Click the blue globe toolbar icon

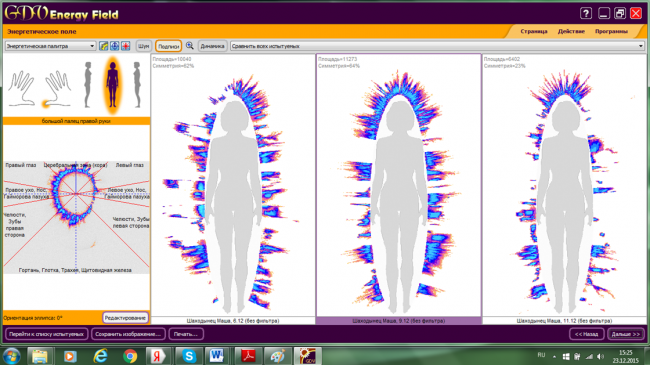[114, 46]
